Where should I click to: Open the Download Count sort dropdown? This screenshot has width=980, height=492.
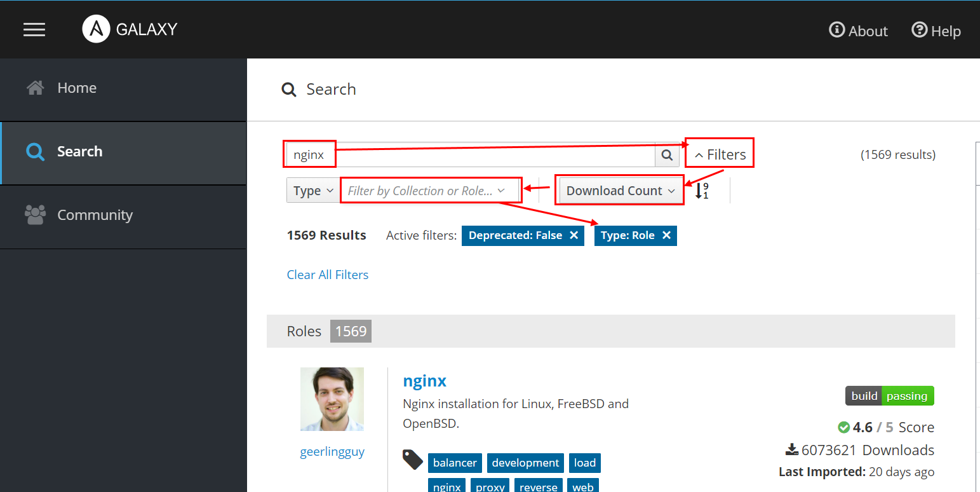pos(620,191)
